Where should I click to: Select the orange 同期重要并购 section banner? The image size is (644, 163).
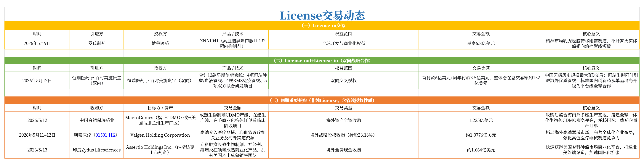click(x=322, y=100)
